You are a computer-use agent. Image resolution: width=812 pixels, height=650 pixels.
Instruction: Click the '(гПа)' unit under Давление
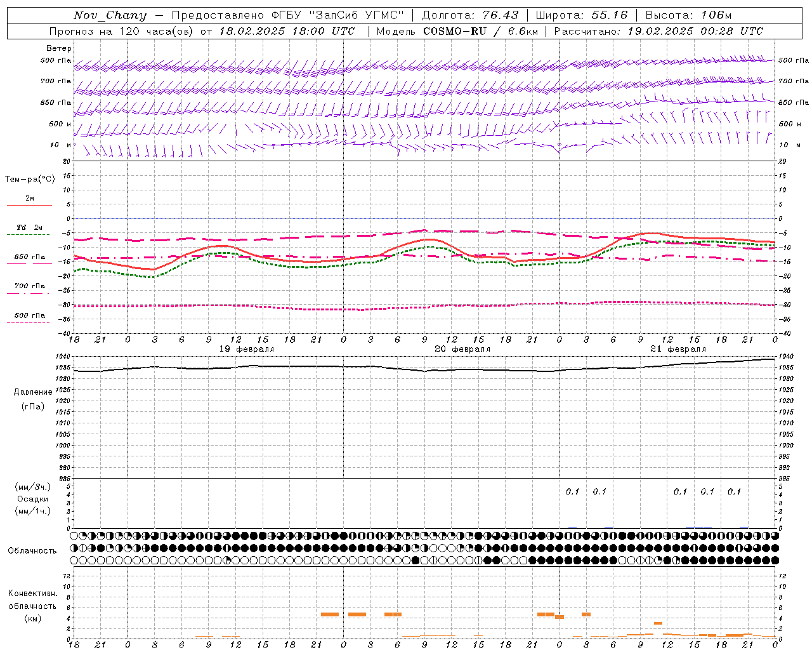tap(33, 406)
